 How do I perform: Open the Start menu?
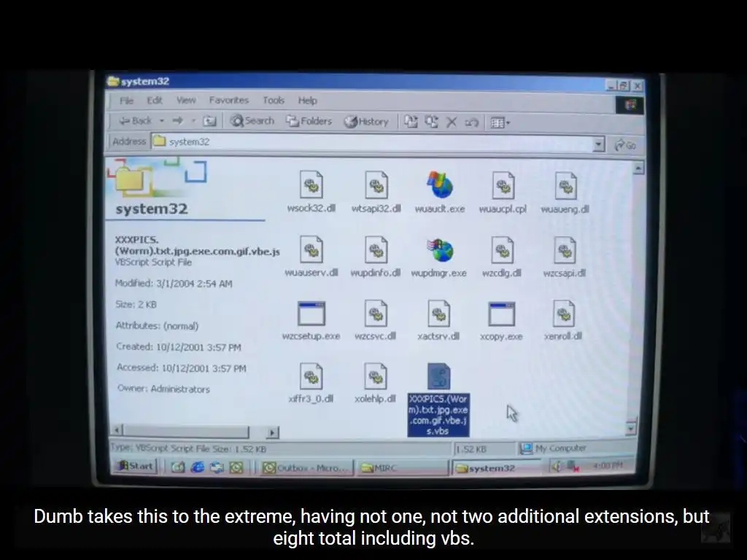136,466
